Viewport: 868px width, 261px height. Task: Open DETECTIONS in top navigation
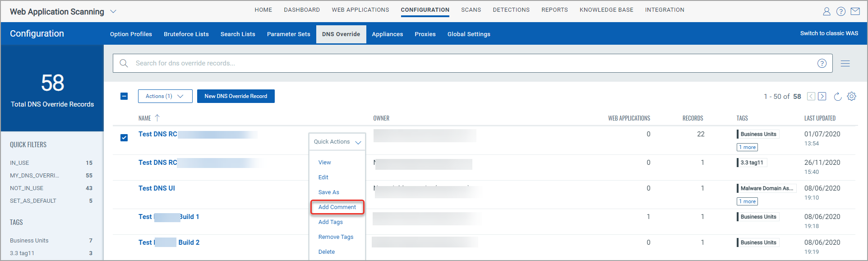511,10
